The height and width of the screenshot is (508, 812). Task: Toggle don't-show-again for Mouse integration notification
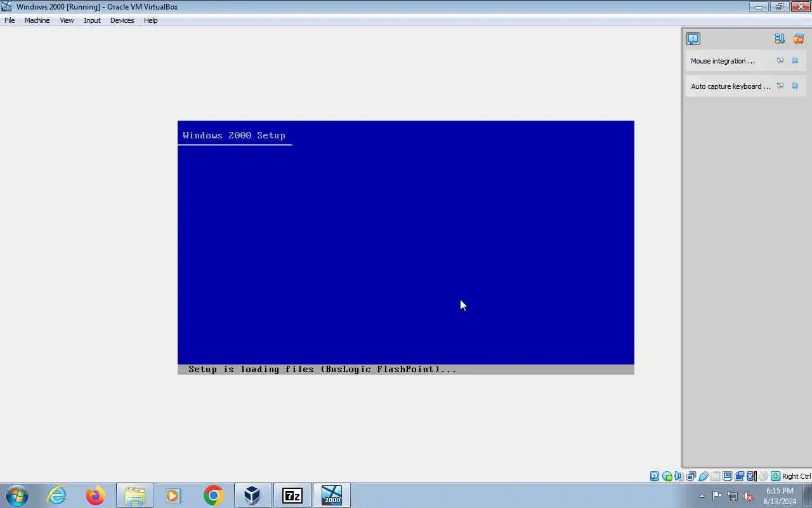pos(780,61)
